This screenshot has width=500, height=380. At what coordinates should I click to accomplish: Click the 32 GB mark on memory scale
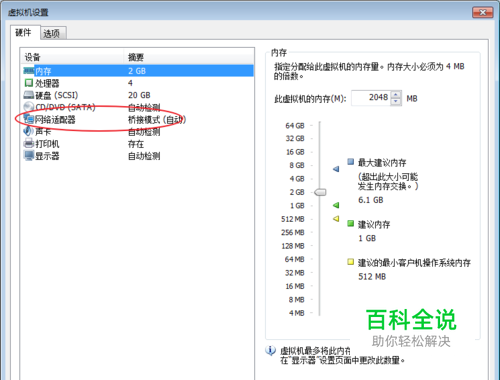tap(295, 138)
